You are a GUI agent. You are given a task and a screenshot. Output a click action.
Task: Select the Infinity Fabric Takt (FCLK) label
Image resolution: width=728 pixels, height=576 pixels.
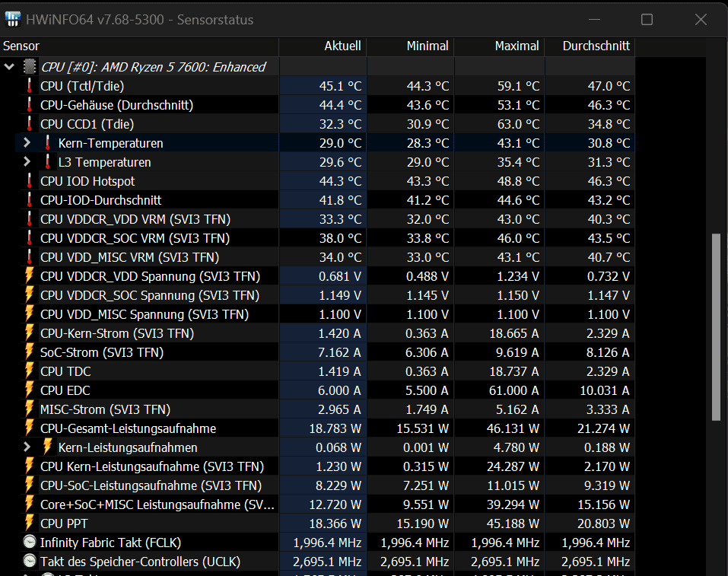coord(110,543)
